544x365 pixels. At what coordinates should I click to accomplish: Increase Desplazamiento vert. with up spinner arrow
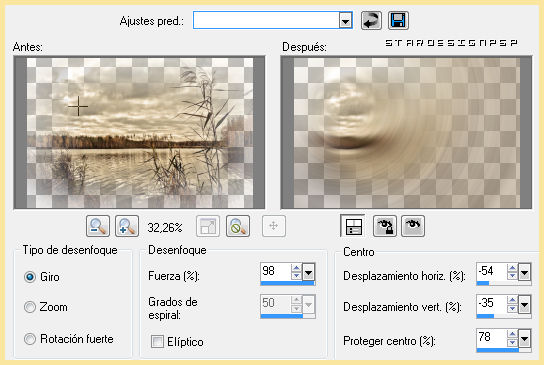click(x=512, y=300)
